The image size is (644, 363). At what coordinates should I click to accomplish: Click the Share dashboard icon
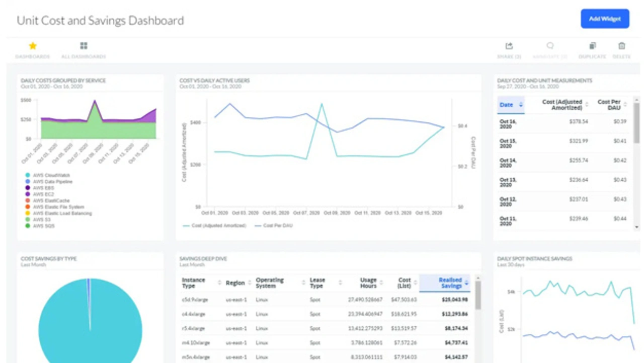coord(509,46)
